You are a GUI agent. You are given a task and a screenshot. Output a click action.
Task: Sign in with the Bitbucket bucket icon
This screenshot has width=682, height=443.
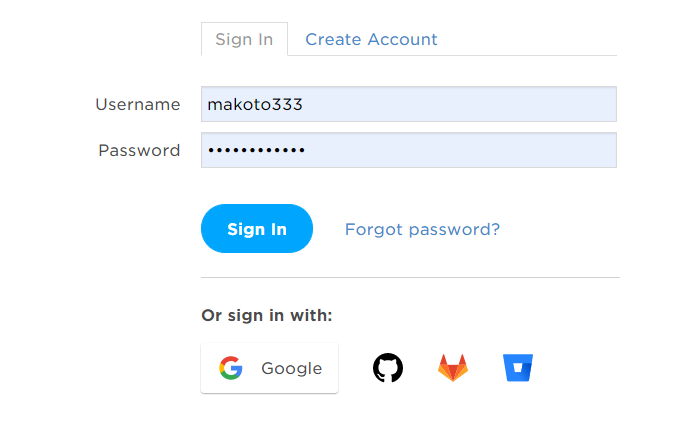click(518, 368)
